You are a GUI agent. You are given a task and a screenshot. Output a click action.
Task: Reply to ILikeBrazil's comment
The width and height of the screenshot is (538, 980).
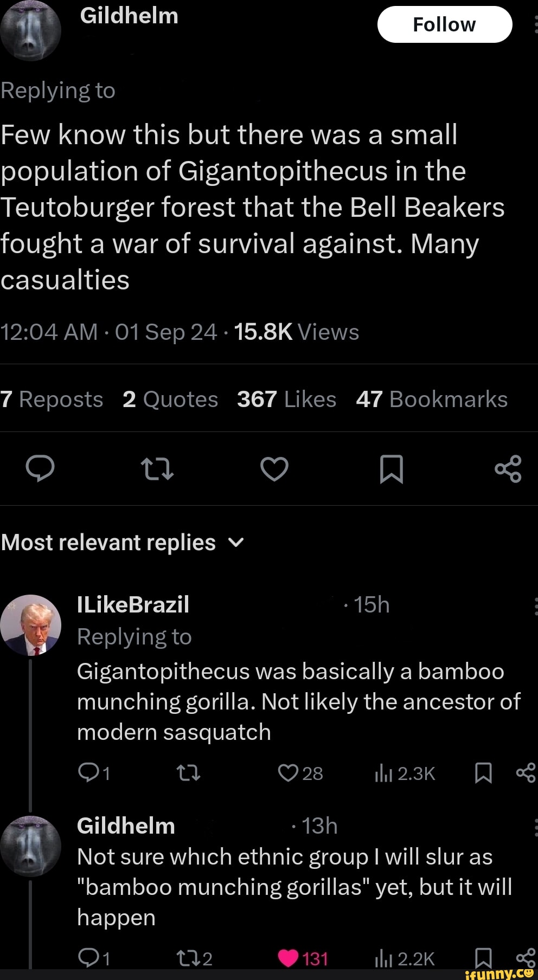pyautogui.click(x=87, y=772)
